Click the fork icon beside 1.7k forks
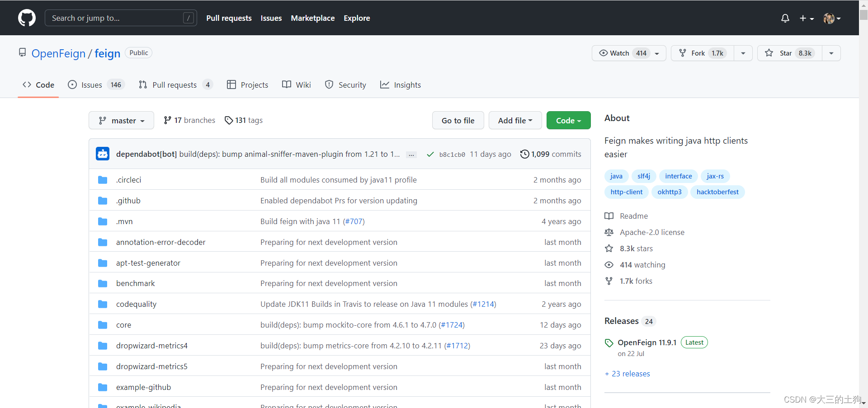 [x=609, y=281]
